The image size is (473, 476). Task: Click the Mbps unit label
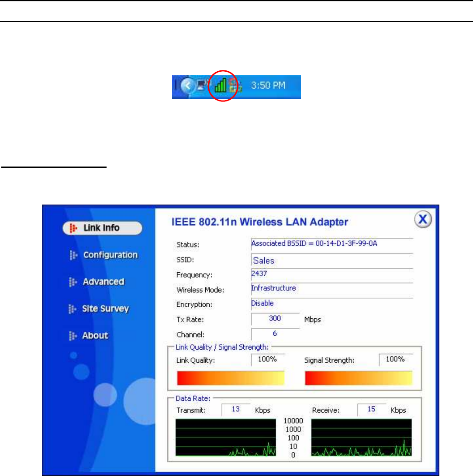point(313,320)
